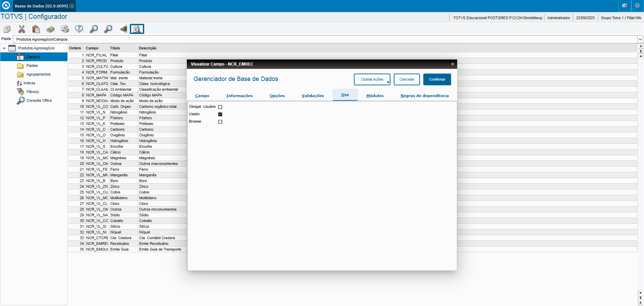Open the help speech-bubble toolbar icon
Image resolution: width=644 pixels, height=306 pixels.
coord(79,29)
